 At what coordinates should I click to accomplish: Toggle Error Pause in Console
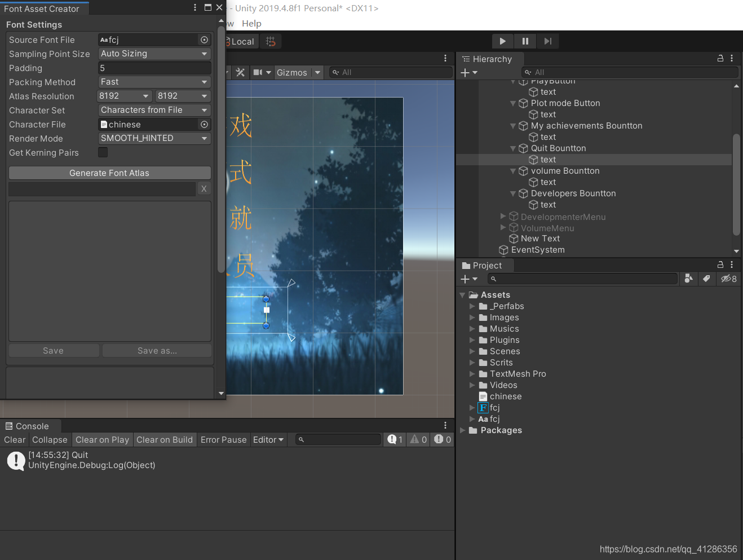coord(223,439)
